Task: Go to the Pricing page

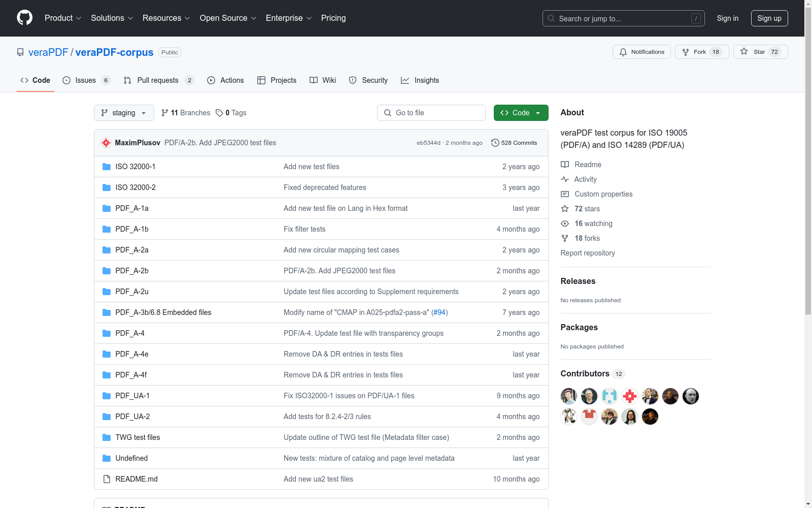Action: point(333,18)
